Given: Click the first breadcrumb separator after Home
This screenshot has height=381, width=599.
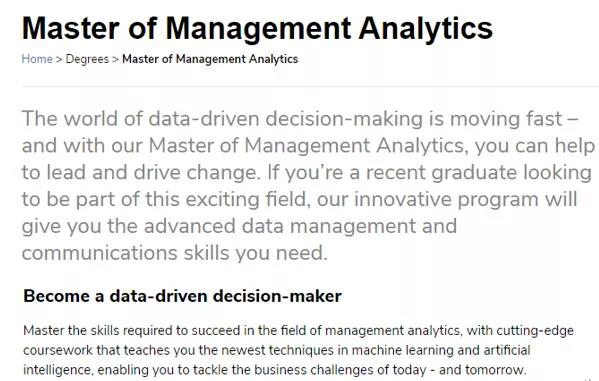Looking at the screenshot, I should (59, 60).
